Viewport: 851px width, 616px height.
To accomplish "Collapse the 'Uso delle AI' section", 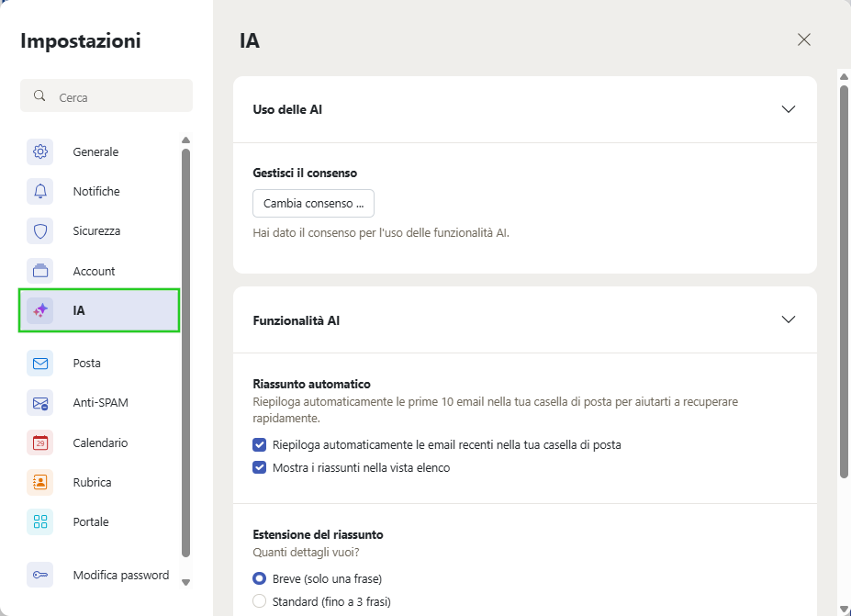I will click(x=788, y=108).
